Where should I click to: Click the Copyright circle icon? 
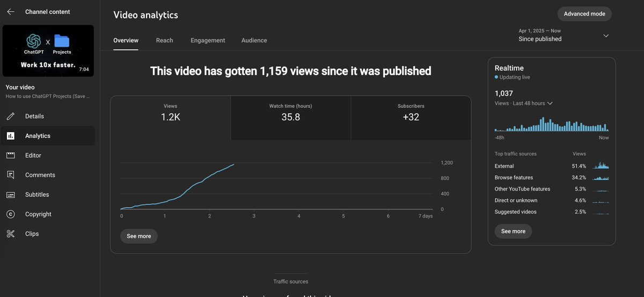[x=11, y=214]
